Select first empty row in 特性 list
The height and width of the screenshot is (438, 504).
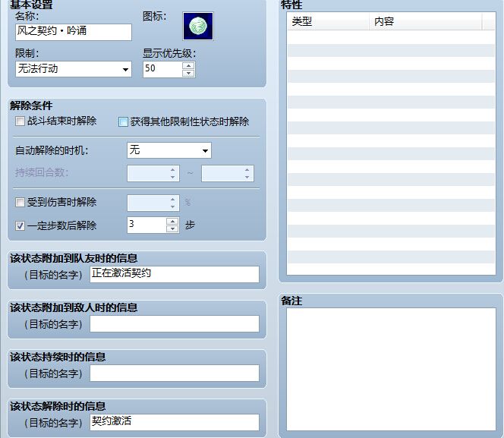(391, 37)
